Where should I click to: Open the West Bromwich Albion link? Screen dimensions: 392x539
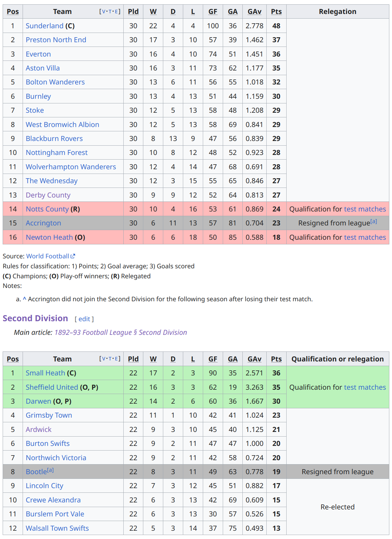click(63, 125)
